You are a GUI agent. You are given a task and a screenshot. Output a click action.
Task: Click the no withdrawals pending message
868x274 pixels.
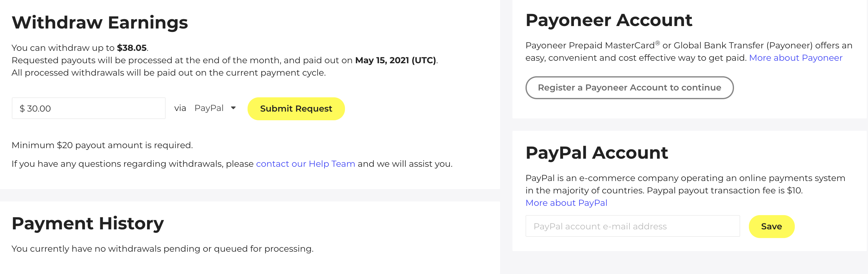[x=163, y=249]
